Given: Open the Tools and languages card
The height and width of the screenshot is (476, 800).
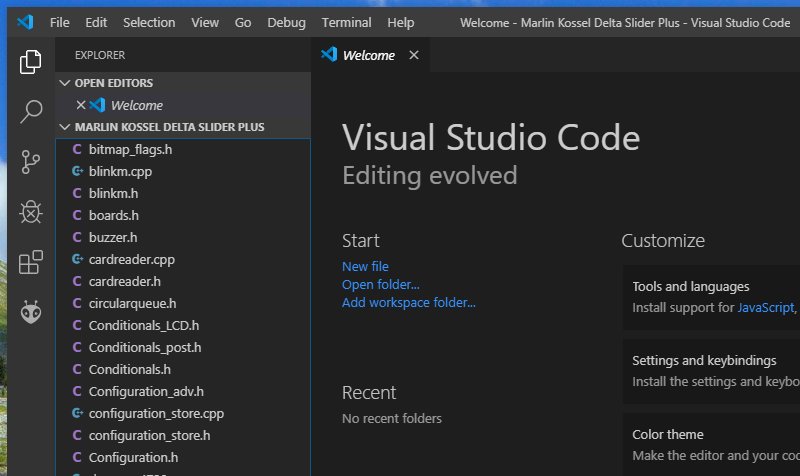Looking at the screenshot, I should coord(711,297).
